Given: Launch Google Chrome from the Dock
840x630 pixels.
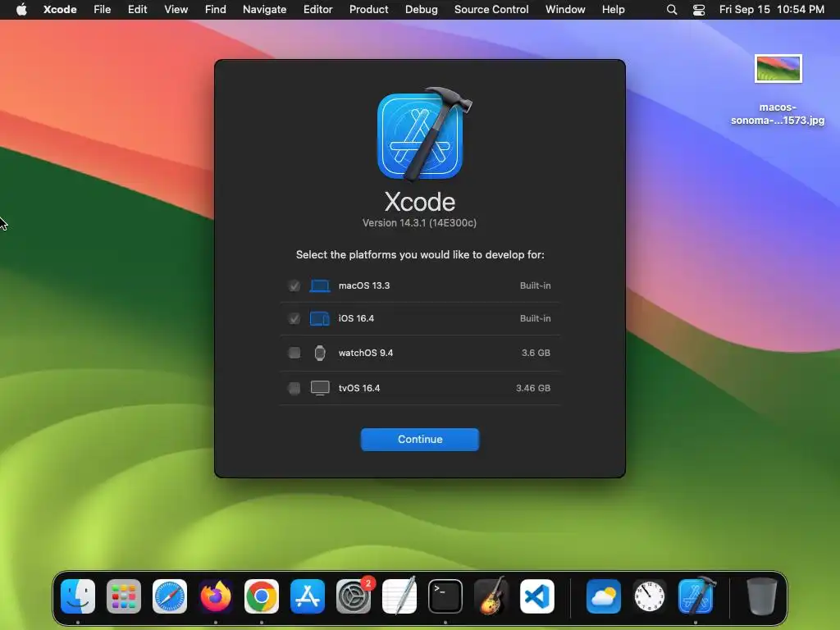Looking at the screenshot, I should pos(262,596).
